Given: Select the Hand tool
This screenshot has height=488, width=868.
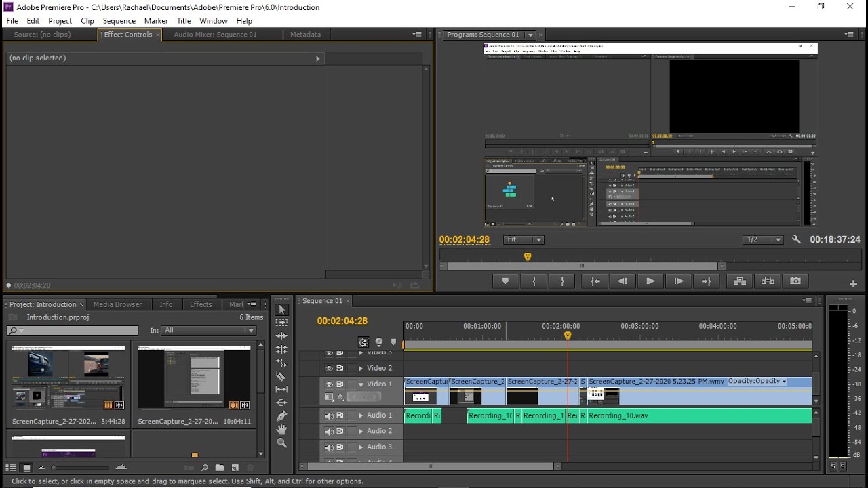Looking at the screenshot, I should pos(281,429).
